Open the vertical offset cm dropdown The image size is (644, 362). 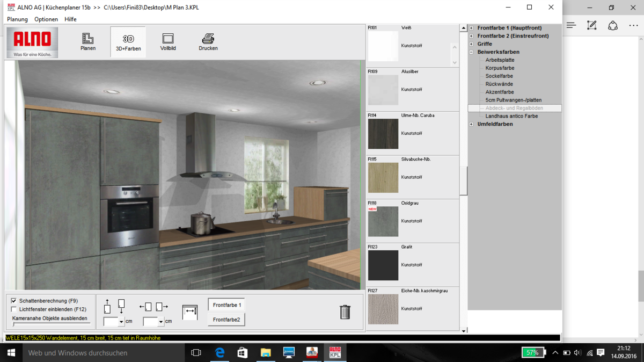pos(121,322)
